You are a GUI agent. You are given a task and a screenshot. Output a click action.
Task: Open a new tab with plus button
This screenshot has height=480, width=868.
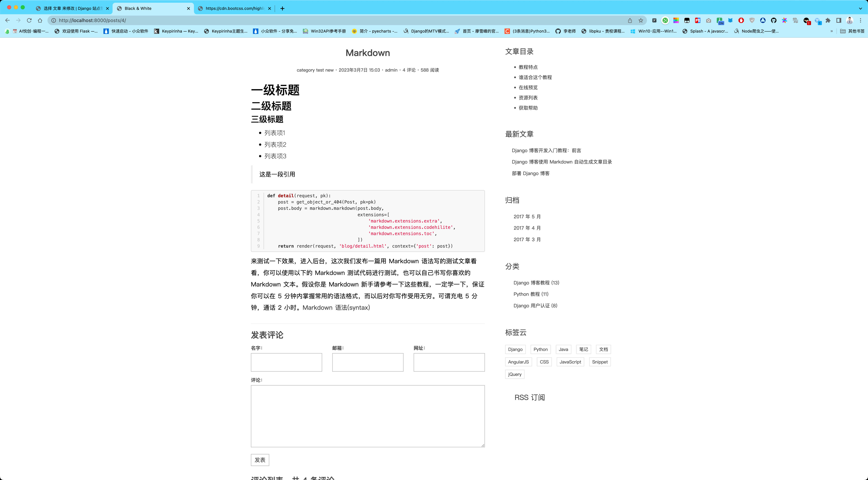click(x=282, y=8)
